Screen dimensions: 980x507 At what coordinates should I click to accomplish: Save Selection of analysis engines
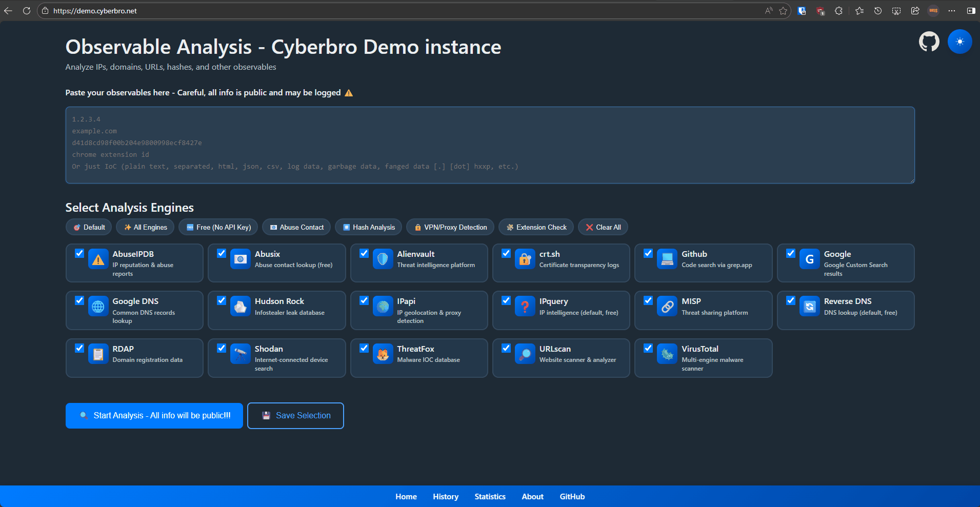pyautogui.click(x=295, y=416)
